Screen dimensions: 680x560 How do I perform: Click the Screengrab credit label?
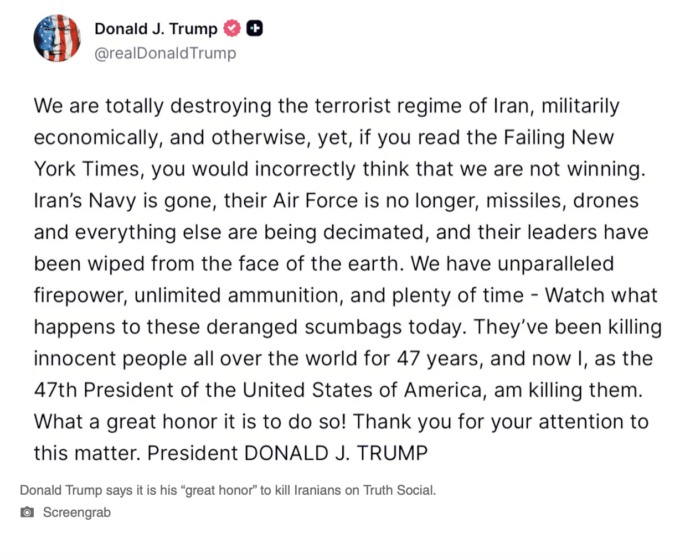pos(77,512)
